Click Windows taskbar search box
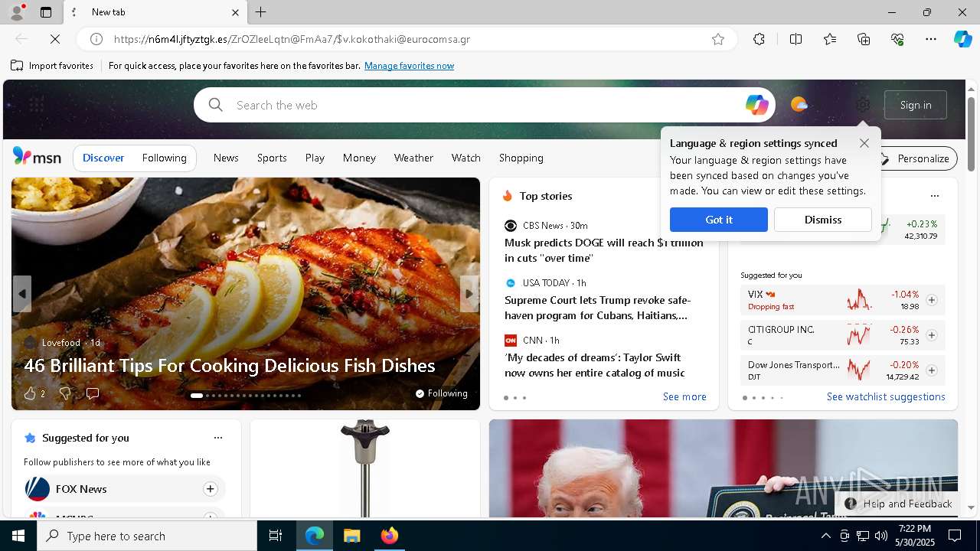The image size is (980, 551). coord(147,536)
